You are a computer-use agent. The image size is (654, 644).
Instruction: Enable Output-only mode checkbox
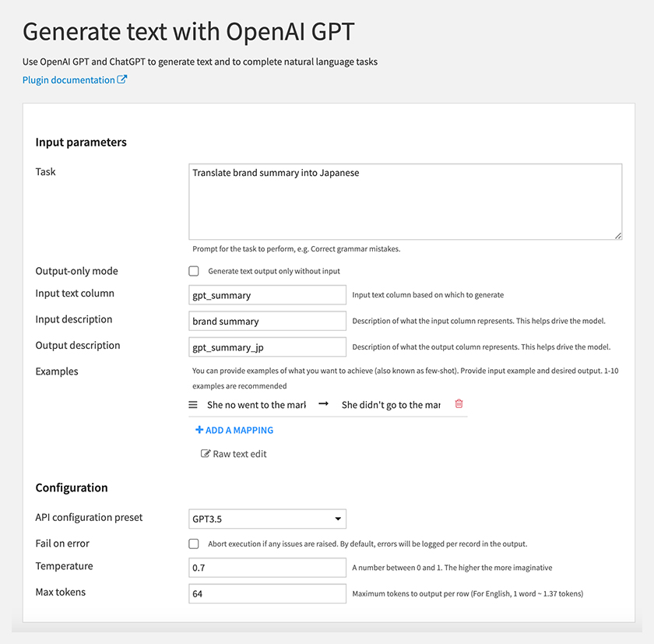pos(194,271)
